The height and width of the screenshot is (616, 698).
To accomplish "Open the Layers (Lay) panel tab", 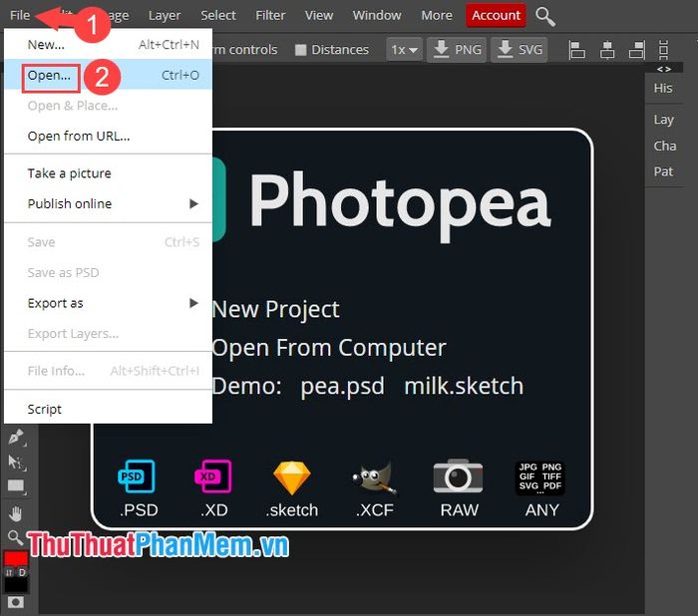I will [663, 120].
